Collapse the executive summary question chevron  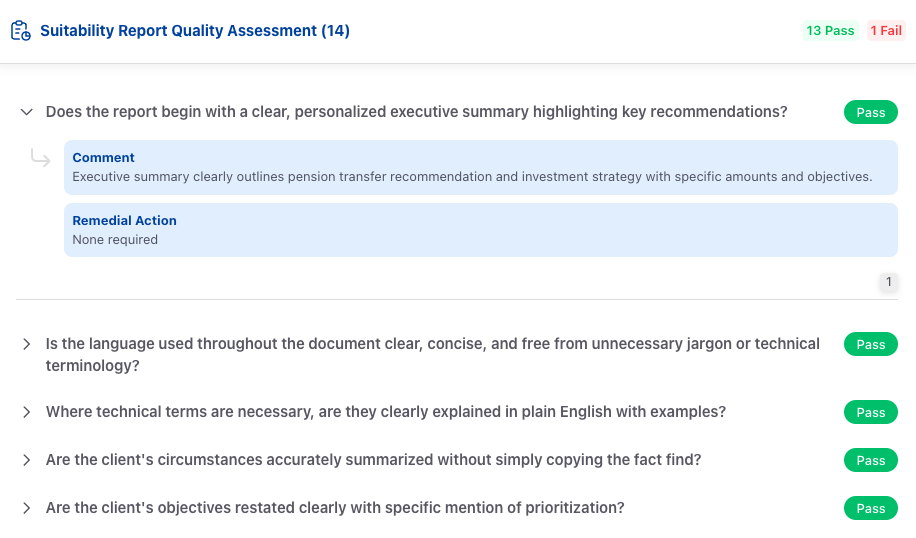[26, 112]
